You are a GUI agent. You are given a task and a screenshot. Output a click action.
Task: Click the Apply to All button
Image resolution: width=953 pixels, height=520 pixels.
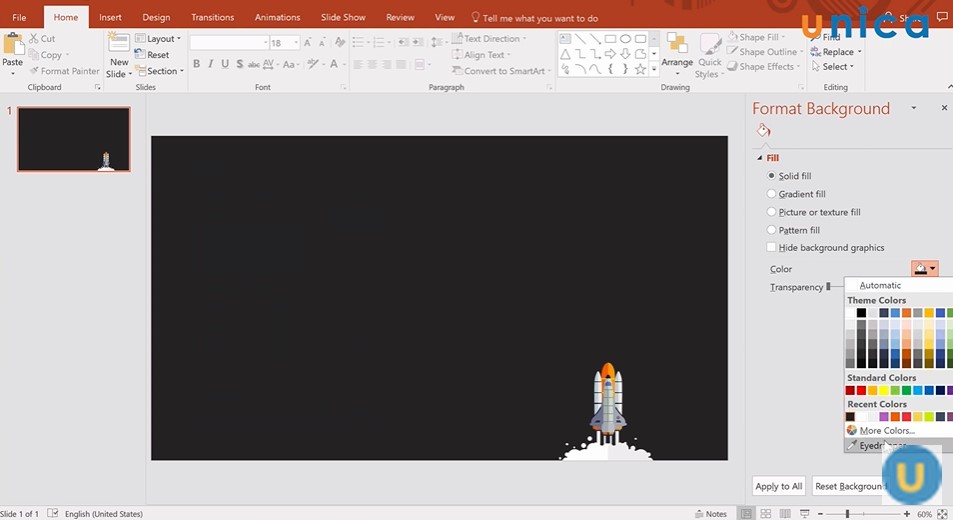[778, 486]
